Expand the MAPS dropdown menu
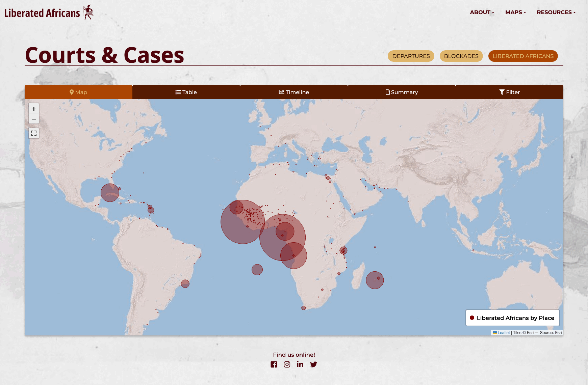 (x=516, y=12)
